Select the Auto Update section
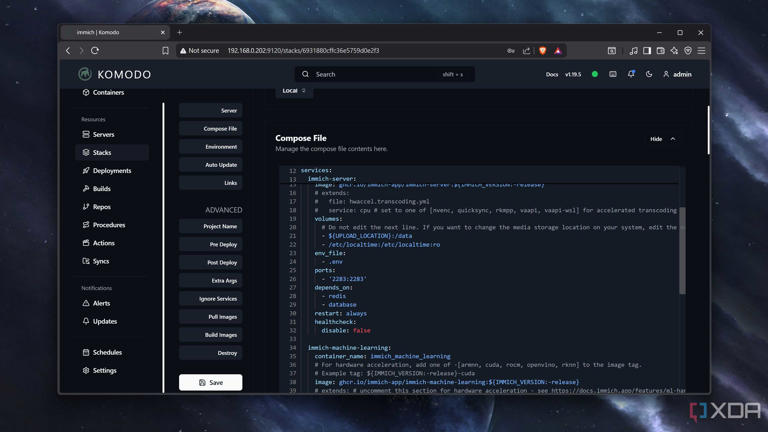The height and width of the screenshot is (432, 768). [x=211, y=165]
